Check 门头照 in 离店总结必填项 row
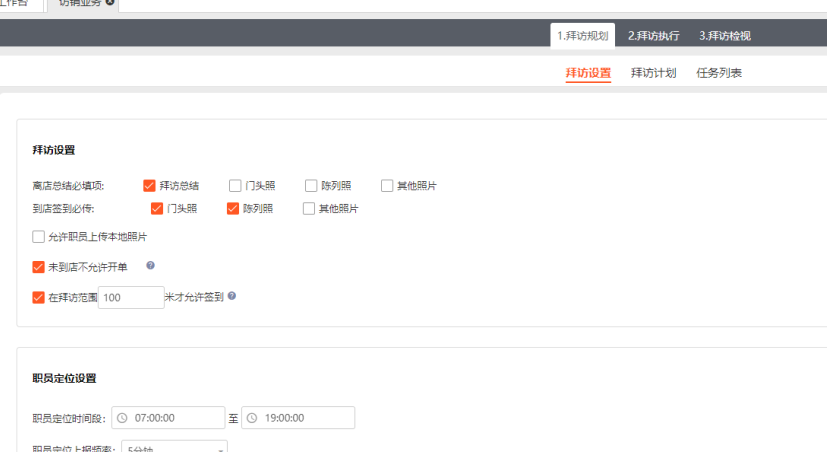 (235, 185)
